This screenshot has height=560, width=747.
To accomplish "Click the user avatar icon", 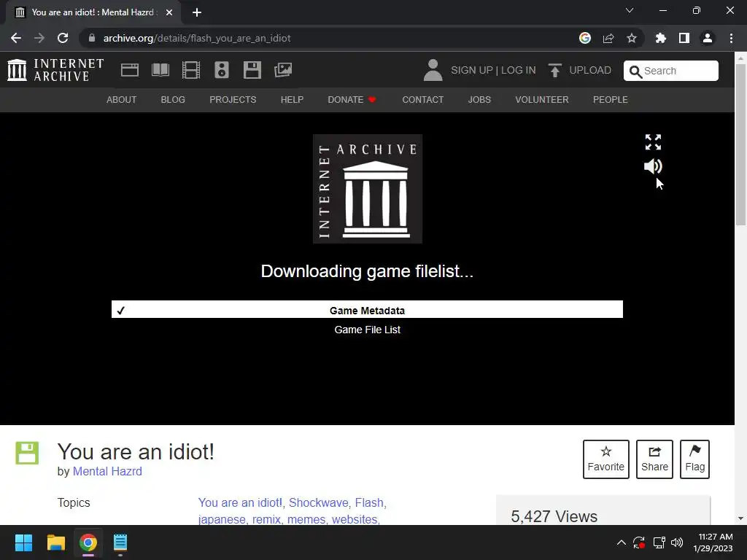I will (x=433, y=70).
